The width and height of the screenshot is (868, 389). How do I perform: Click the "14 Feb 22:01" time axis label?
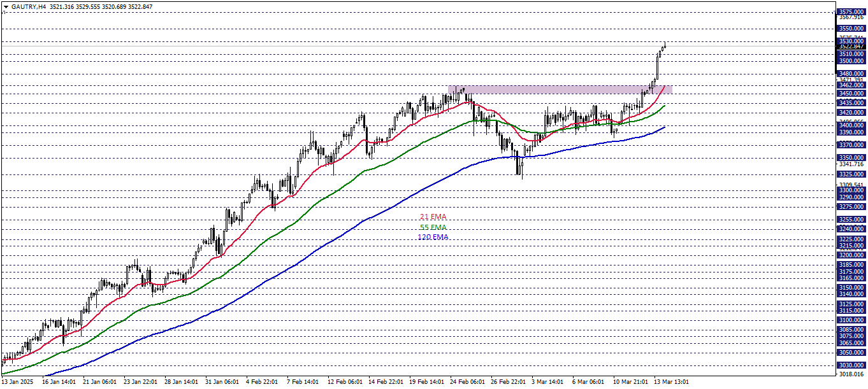(386, 383)
